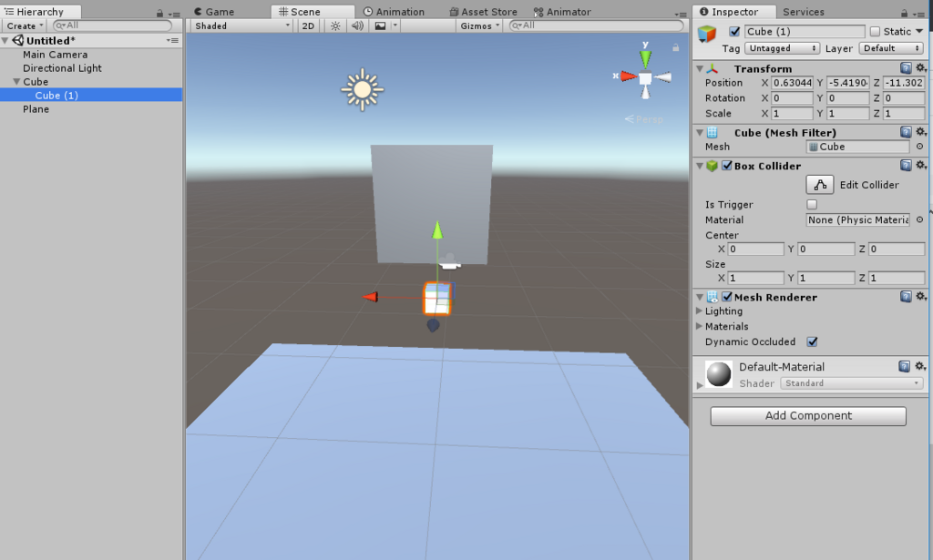Open the Shader Standard dropdown

[852, 383]
